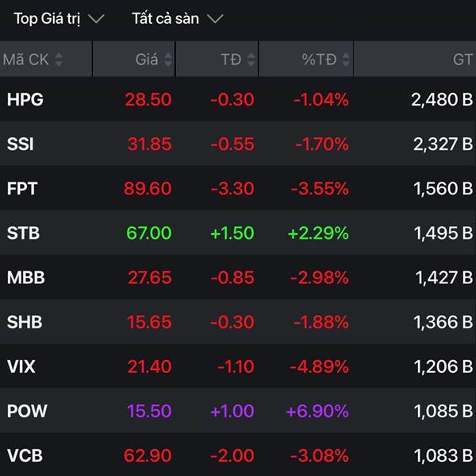
Task: Open the HPG stock row
Action: point(238,99)
